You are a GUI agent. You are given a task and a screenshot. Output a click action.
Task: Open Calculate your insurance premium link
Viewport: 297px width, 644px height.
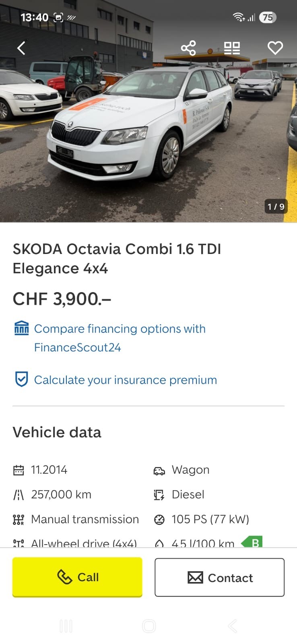click(126, 380)
